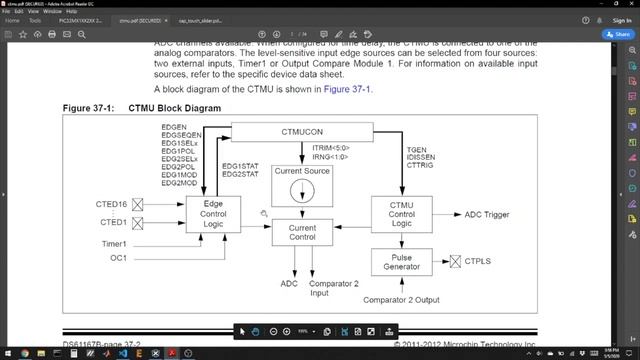Click the vertical scrollbar thumb
This screenshot has width=640, height=360.
click(x=614, y=70)
